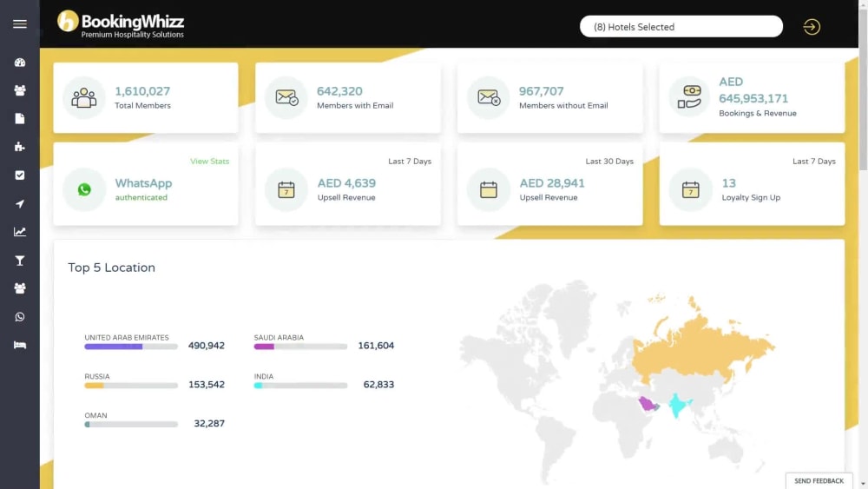Click the Saudi Arabia progress bar

(x=300, y=347)
